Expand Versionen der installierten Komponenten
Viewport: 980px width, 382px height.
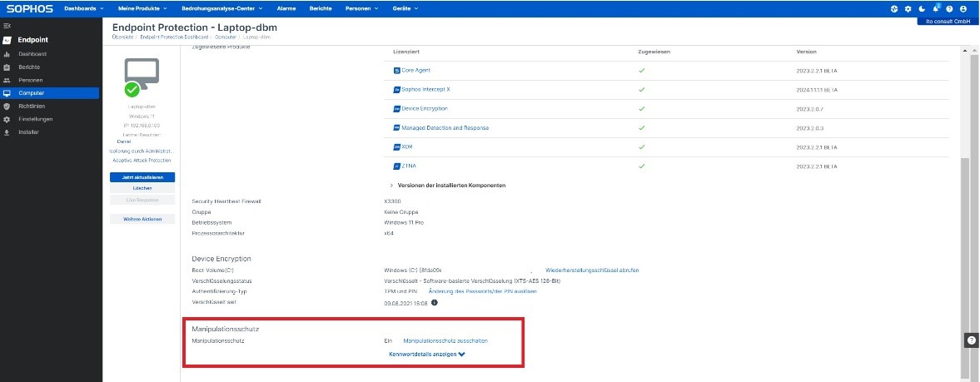tap(447, 185)
